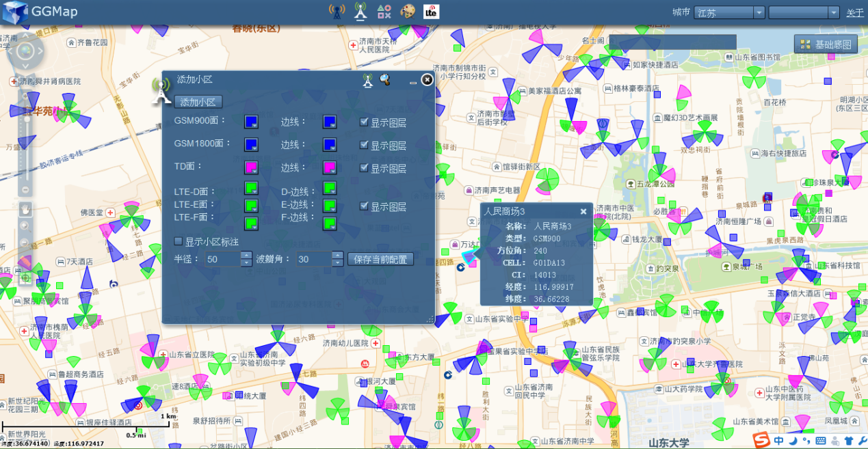The height and width of the screenshot is (449, 868).
Task: Open the color palette tool
Action: pos(408,11)
